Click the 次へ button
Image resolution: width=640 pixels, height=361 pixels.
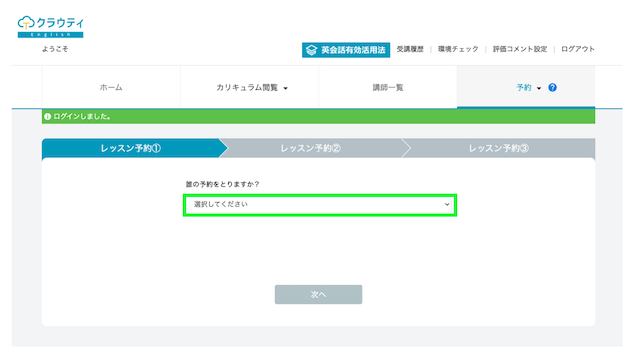[318, 294]
